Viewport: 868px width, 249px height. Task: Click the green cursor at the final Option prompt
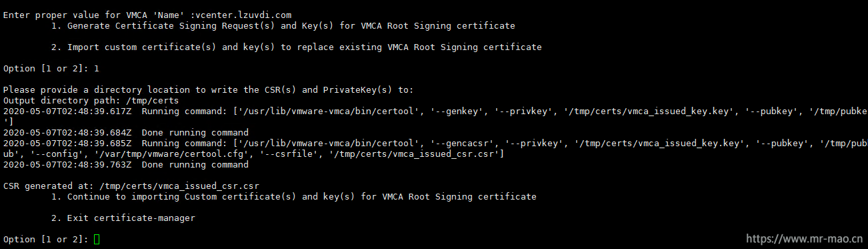[97, 239]
